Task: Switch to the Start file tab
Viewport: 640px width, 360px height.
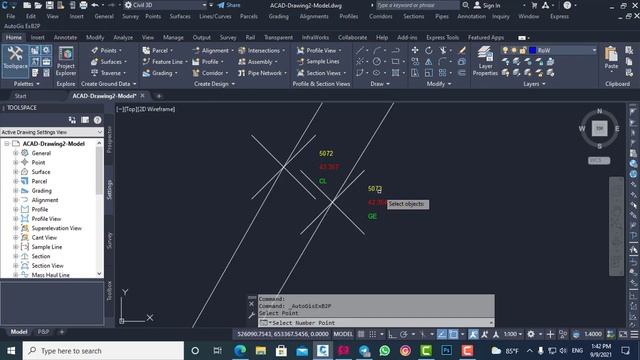Action: tap(20, 96)
